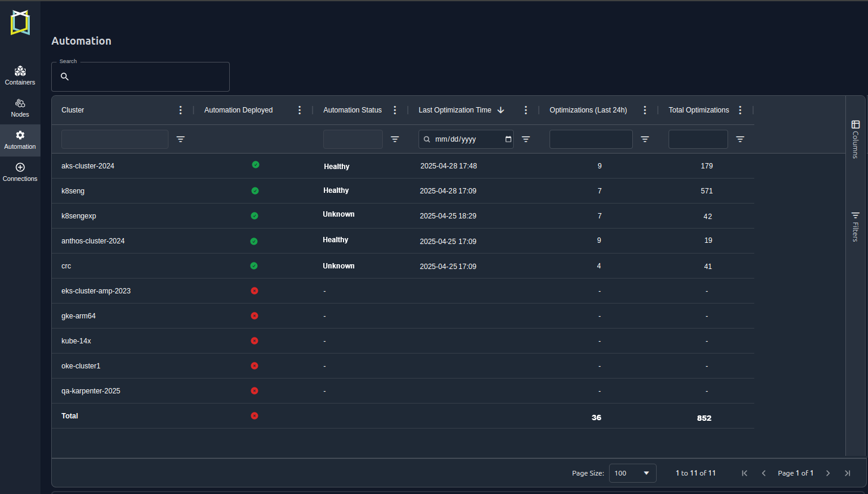Click the app logo at the top left
This screenshot has height=494, width=868.
click(x=20, y=22)
